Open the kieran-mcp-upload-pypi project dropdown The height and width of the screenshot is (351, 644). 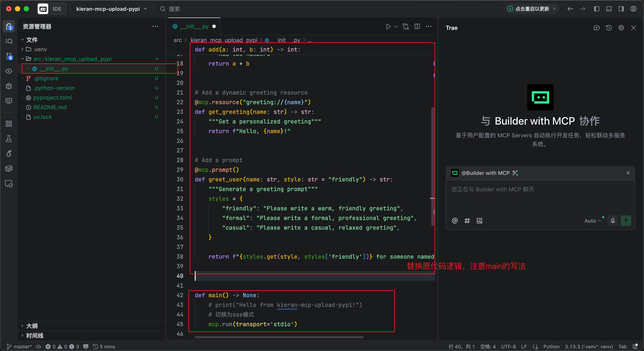click(111, 9)
